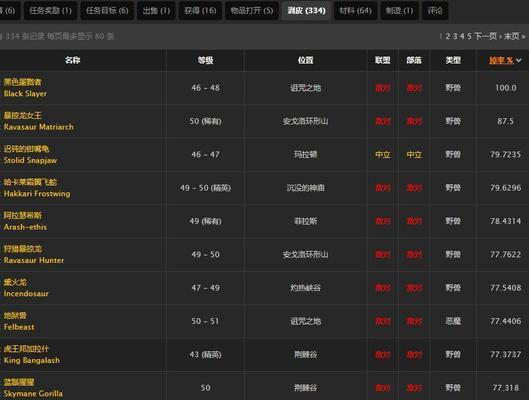The height and width of the screenshot is (400, 529).
Task: Switch to the 任务目标 (6) tab
Action: tap(107, 10)
